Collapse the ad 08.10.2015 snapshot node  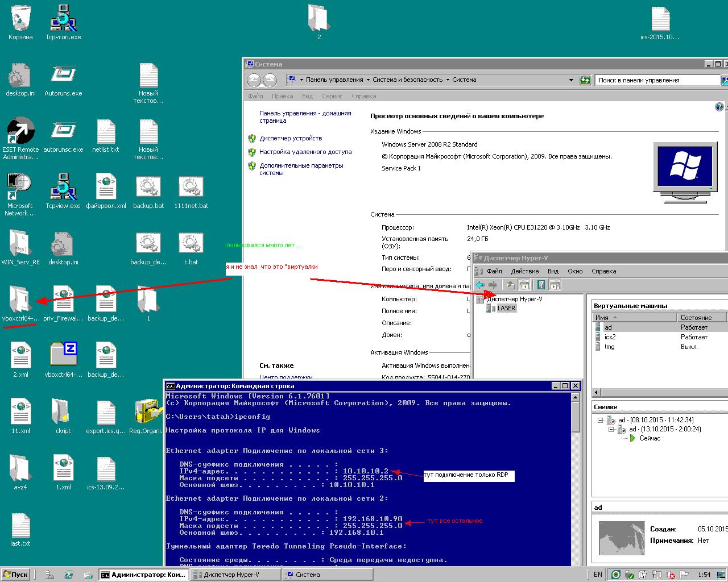(x=600, y=420)
